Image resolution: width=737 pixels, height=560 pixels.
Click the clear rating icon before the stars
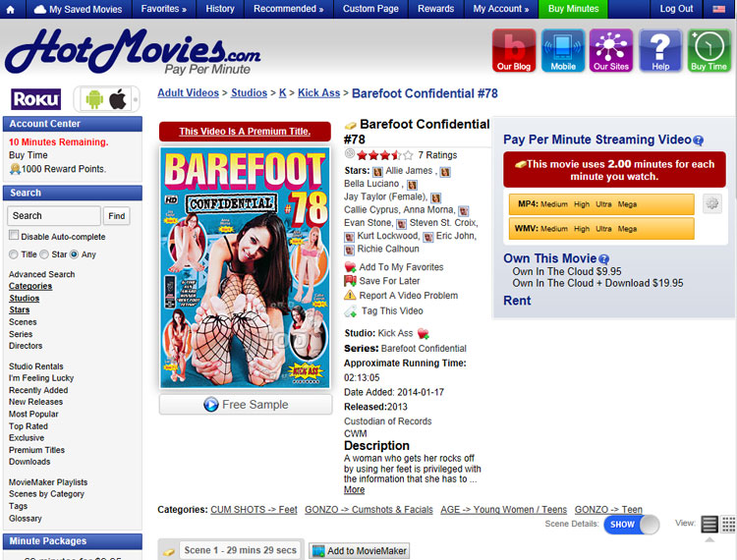point(349,153)
